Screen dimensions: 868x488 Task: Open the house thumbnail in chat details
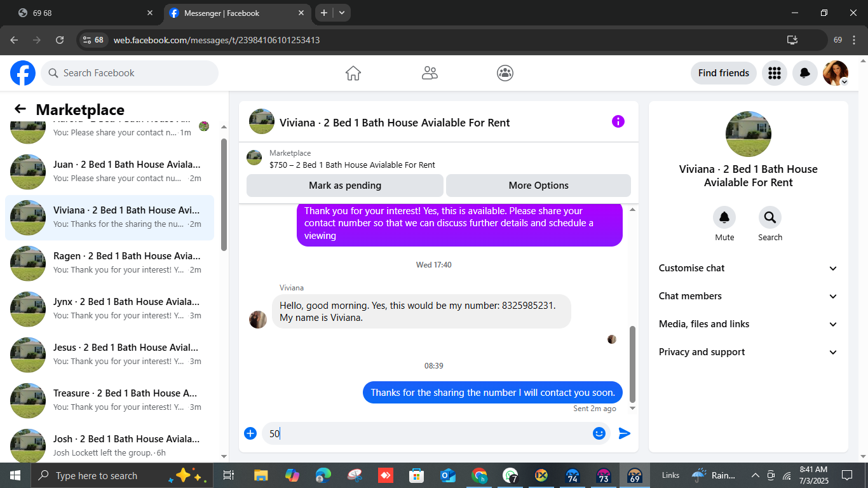[749, 134]
